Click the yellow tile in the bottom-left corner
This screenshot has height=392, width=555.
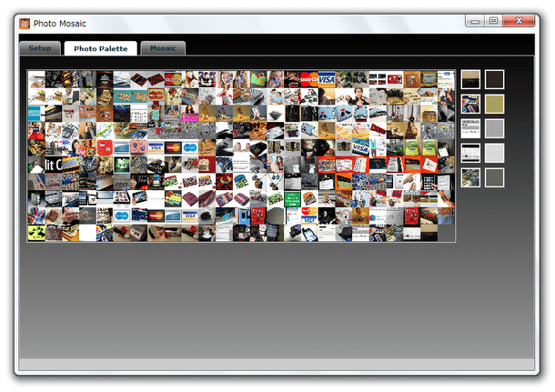point(36,233)
